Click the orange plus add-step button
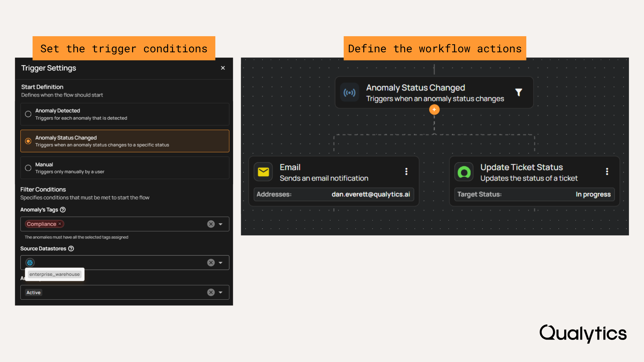 point(434,110)
